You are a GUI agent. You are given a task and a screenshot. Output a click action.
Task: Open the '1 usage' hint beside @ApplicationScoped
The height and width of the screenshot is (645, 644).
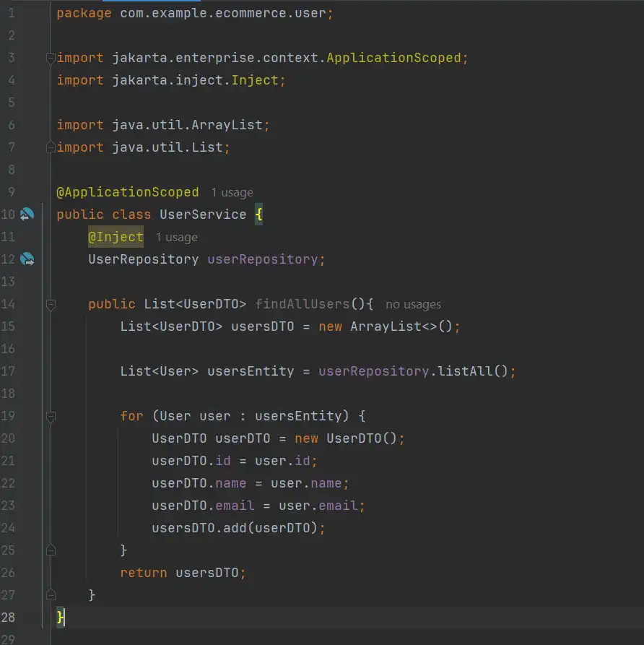tap(232, 193)
